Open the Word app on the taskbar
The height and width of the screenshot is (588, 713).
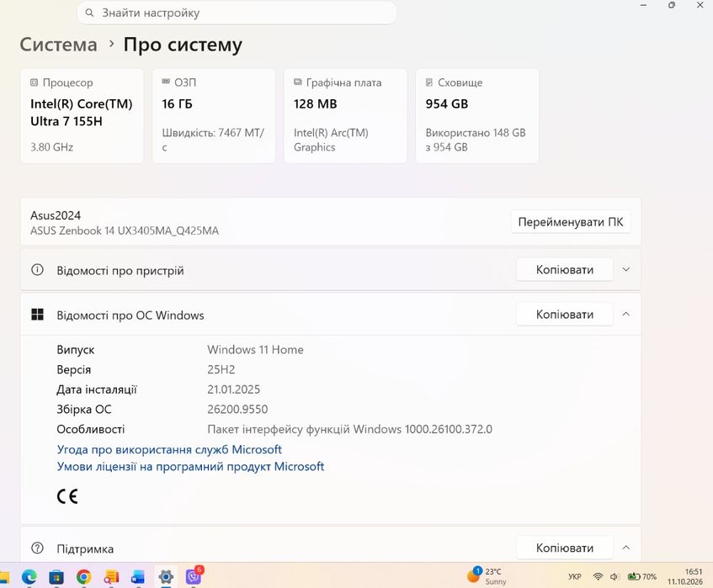point(138,576)
